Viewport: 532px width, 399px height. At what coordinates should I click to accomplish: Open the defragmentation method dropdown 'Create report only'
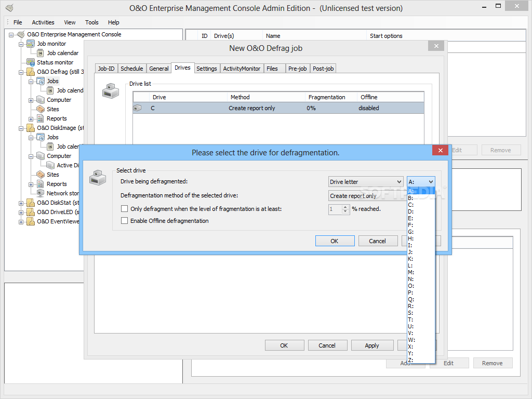click(367, 196)
